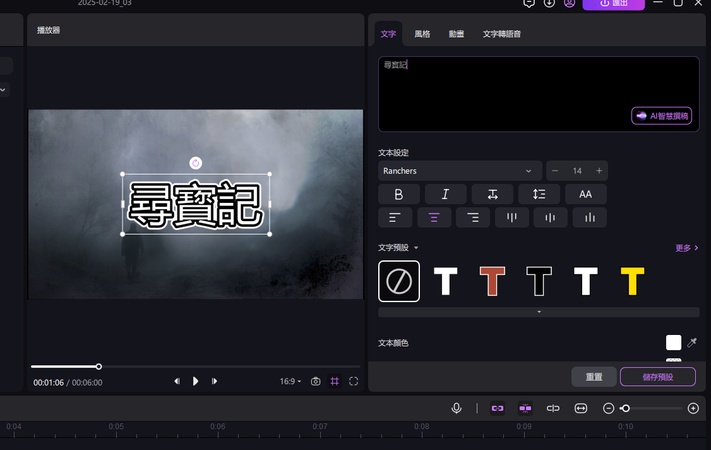
Task: Zoom out the timeline with minus
Action: tap(609, 408)
